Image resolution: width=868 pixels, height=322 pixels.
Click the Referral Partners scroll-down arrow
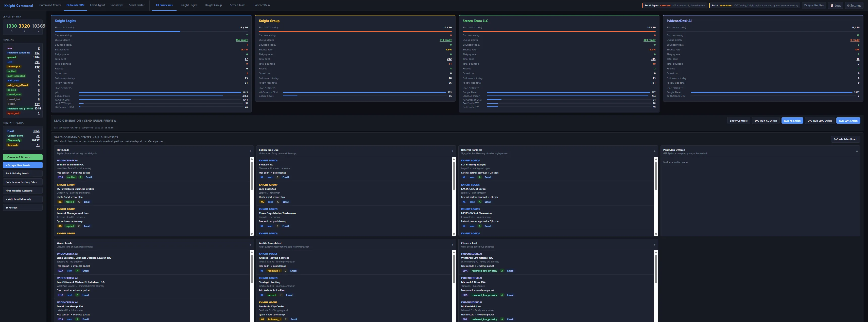656,234
